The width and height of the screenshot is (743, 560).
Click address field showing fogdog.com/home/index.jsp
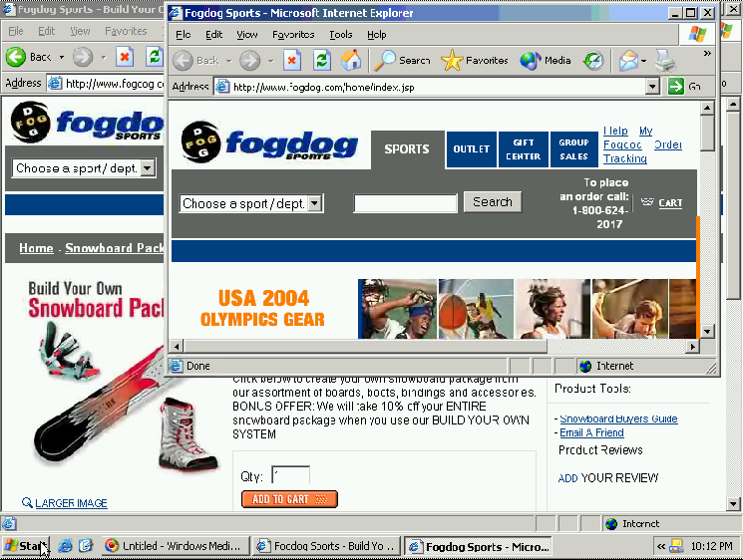(431, 87)
